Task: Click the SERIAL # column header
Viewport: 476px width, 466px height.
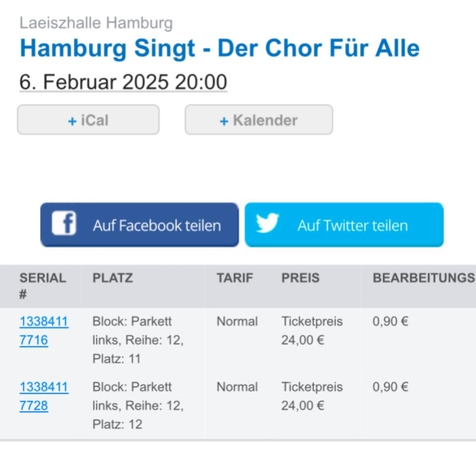Action: tap(43, 286)
